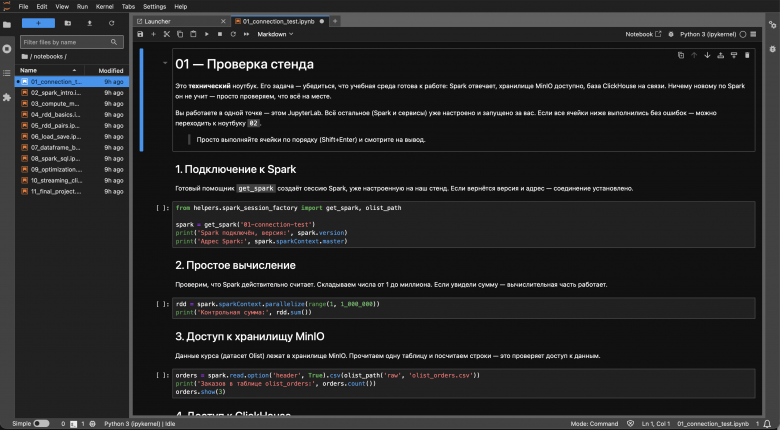
Task: Open the Markdown cell type dropdown
Action: coord(275,34)
